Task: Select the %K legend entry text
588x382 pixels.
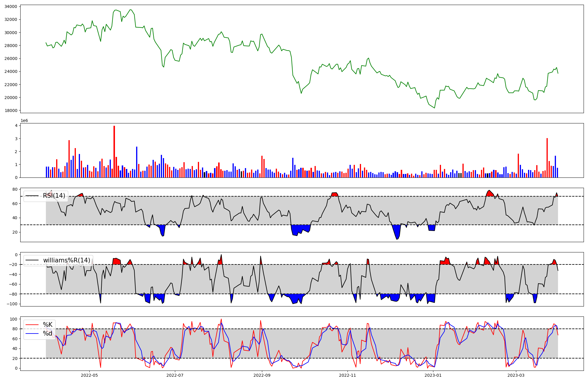Action: 48,325
